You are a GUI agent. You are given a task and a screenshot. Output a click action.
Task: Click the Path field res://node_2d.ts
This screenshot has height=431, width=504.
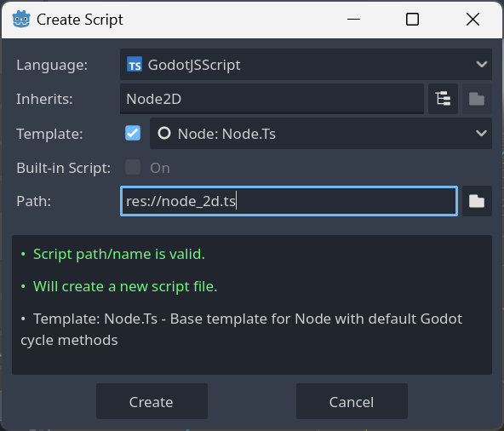coord(289,201)
